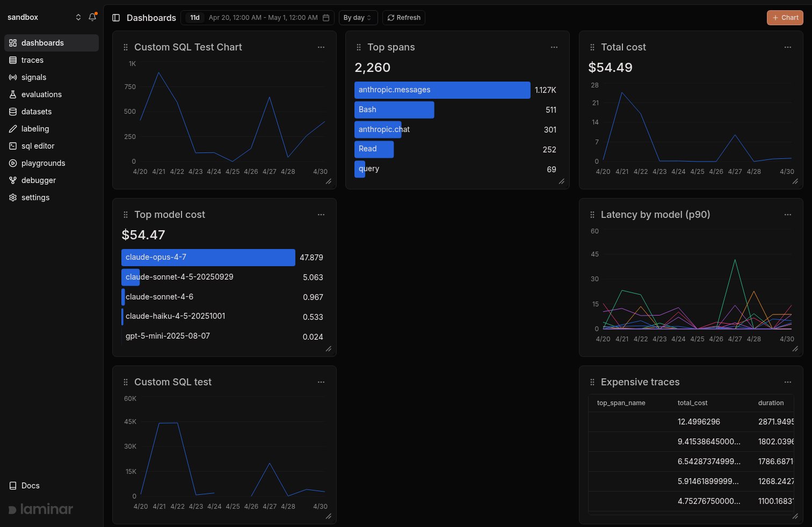
Task: Open Latency by model options menu
Action: click(788, 215)
